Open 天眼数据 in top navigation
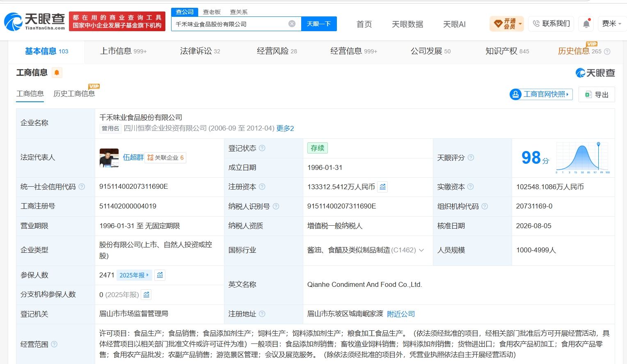627x364 pixels. coord(407,24)
